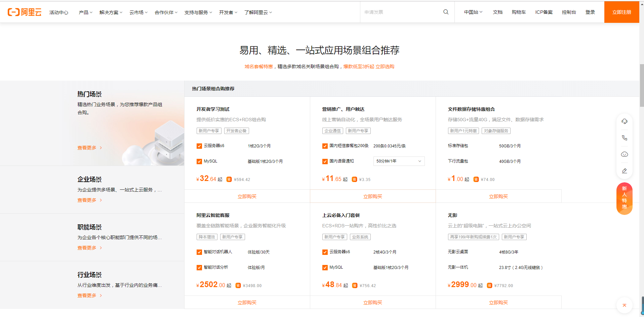The width and height of the screenshot is (644, 317).
Task: Toggle 国内短信套餐包200条 checkbox
Action: click(x=325, y=146)
